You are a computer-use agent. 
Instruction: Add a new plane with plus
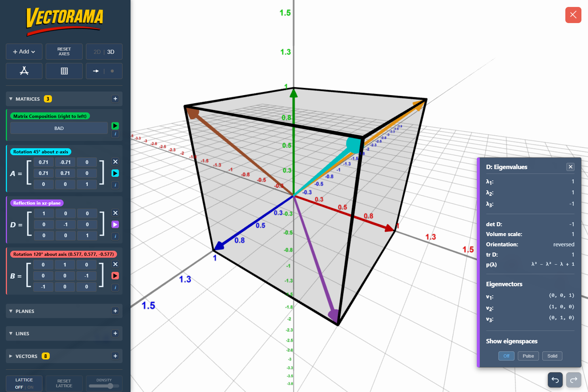pyautogui.click(x=115, y=311)
